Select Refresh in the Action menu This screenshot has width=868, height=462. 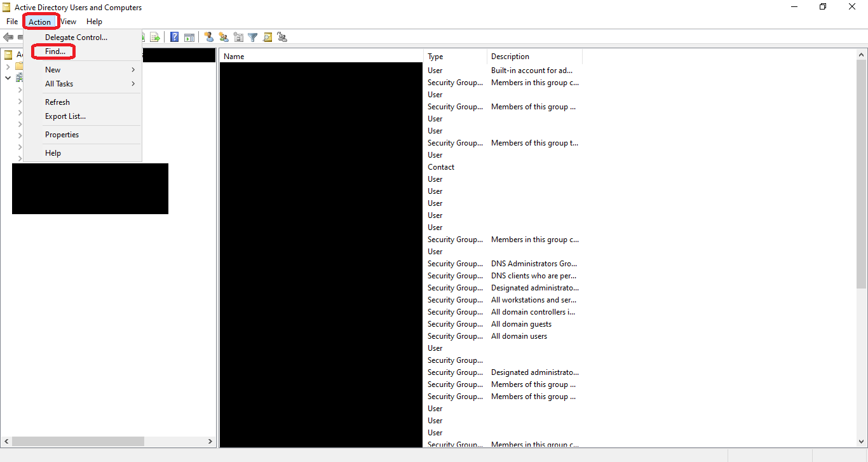point(57,102)
